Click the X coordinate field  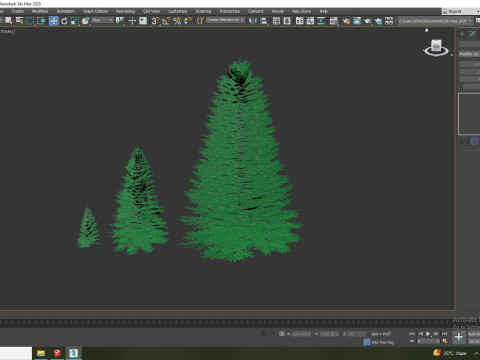pyautogui.click(x=301, y=334)
